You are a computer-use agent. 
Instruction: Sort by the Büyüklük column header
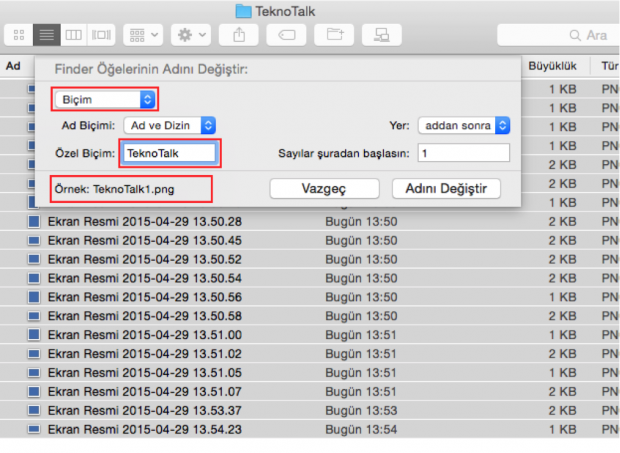(552, 66)
